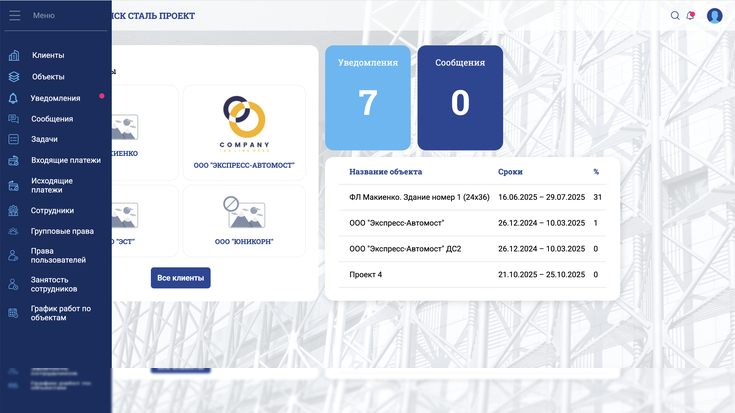Select row ФЛ Макиенко. Здание номер 1 (24x36)
The width and height of the screenshot is (735, 413).
472,197
